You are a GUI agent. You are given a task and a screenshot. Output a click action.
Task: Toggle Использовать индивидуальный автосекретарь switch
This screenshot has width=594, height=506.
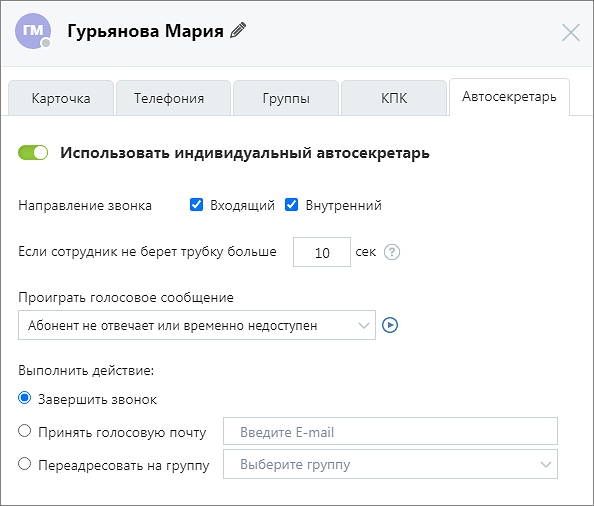[33, 153]
